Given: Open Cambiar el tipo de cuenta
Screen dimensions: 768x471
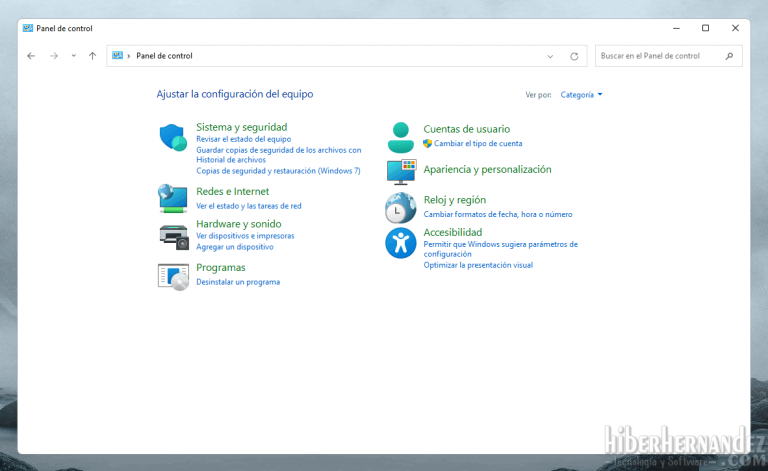Looking at the screenshot, I should (478, 143).
